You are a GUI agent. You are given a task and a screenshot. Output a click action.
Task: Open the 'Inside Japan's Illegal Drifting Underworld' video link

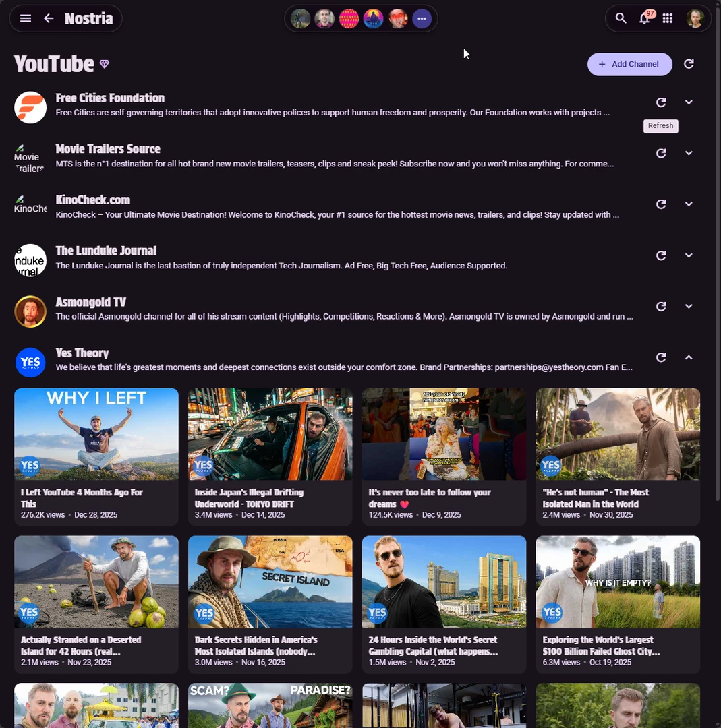pyautogui.click(x=249, y=497)
